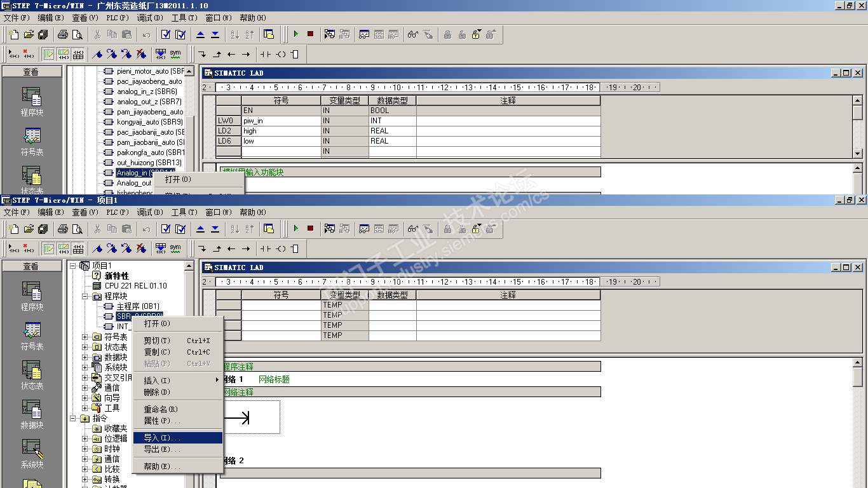Click the 查看 header button in 项目1 window

pos(31,266)
